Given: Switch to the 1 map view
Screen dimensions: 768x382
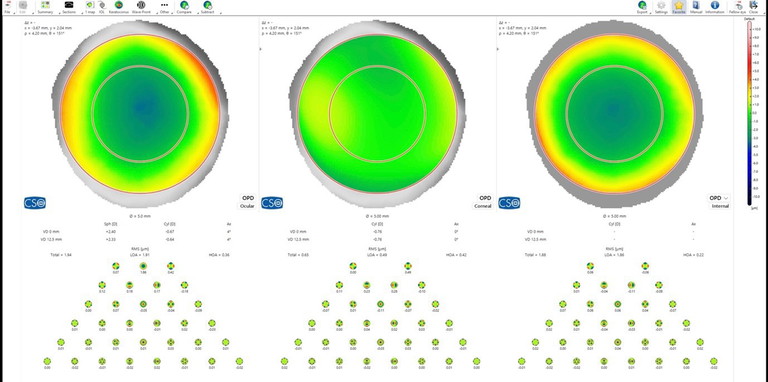Looking at the screenshot, I should click(90, 6).
